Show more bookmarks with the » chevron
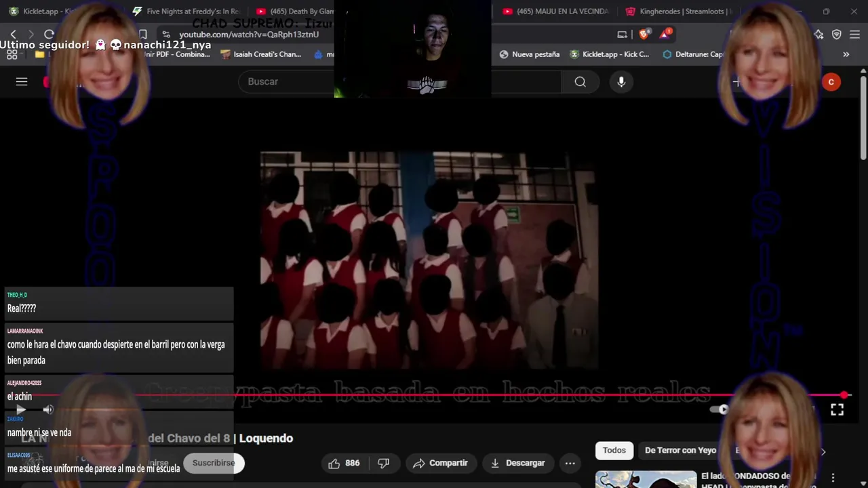This screenshot has width=868, height=488. tap(846, 54)
